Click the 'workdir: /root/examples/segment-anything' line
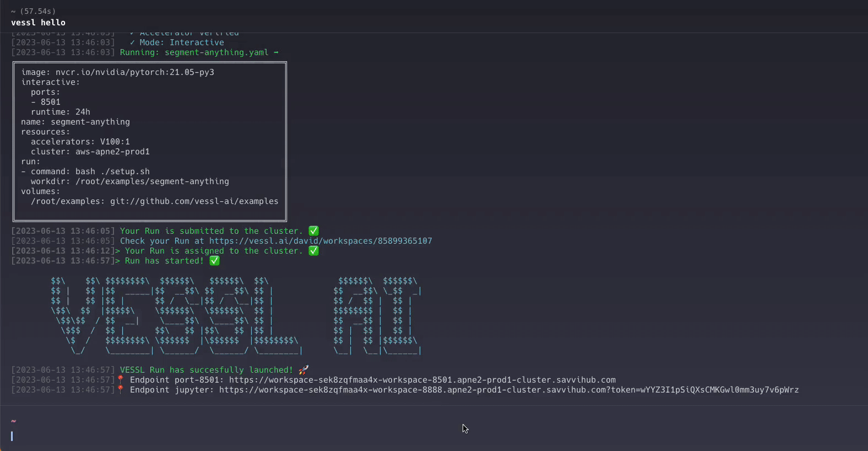 [x=130, y=181]
